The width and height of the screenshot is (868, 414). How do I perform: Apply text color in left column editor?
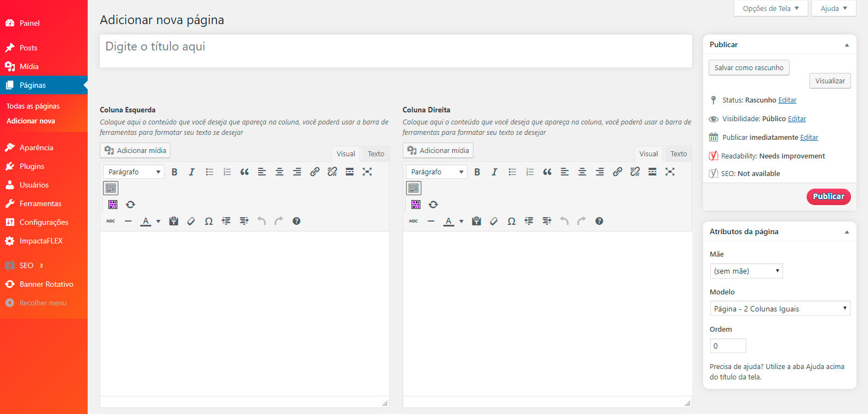146,221
